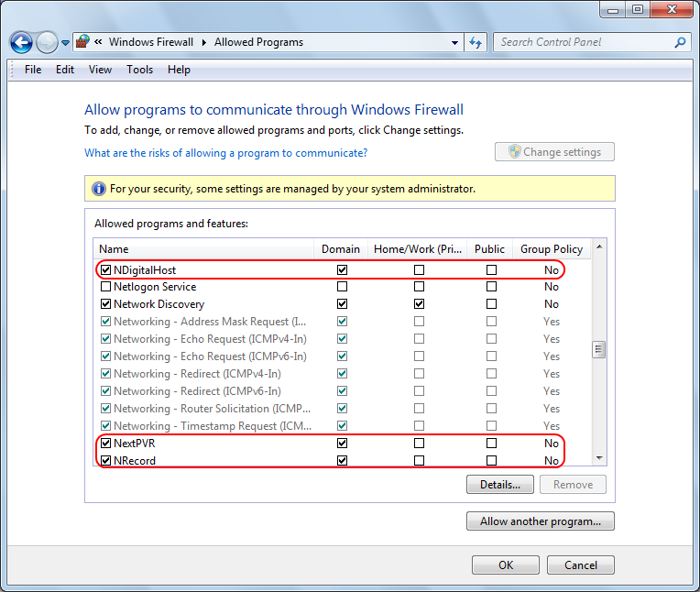
Task: Open the View menu
Action: click(100, 70)
